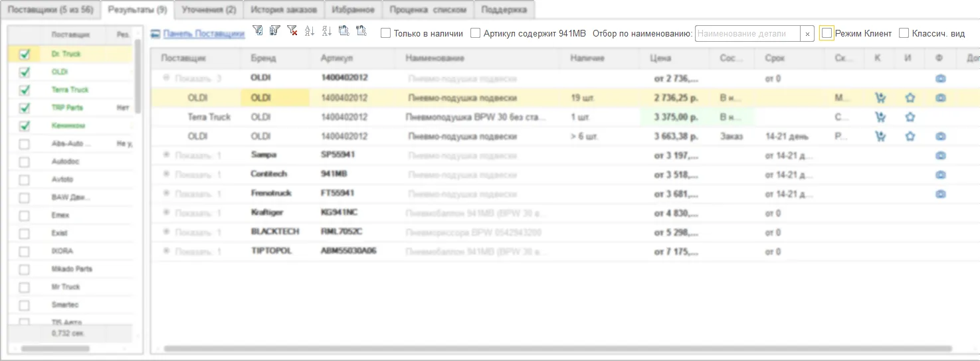Open the Поставщики (5 из 56) tab

click(50, 10)
